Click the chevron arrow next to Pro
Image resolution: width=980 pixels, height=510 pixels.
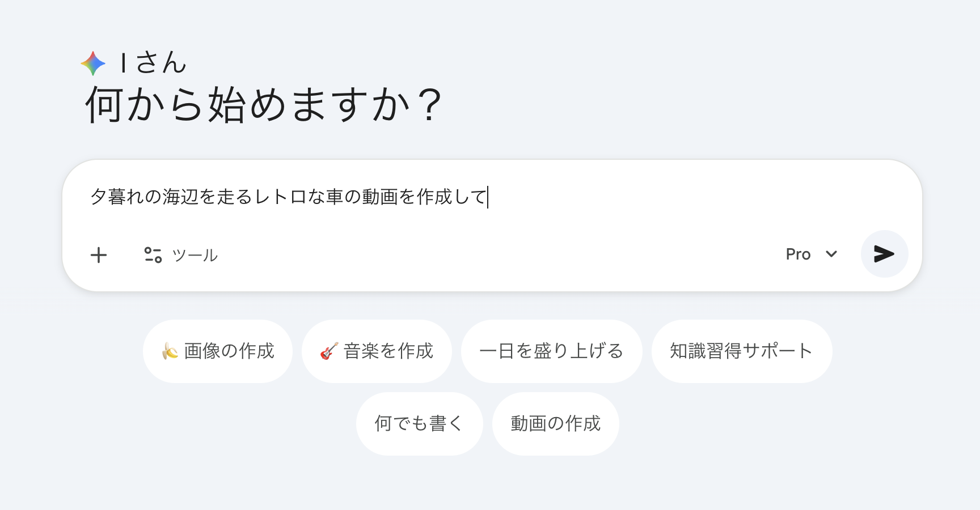click(x=831, y=254)
